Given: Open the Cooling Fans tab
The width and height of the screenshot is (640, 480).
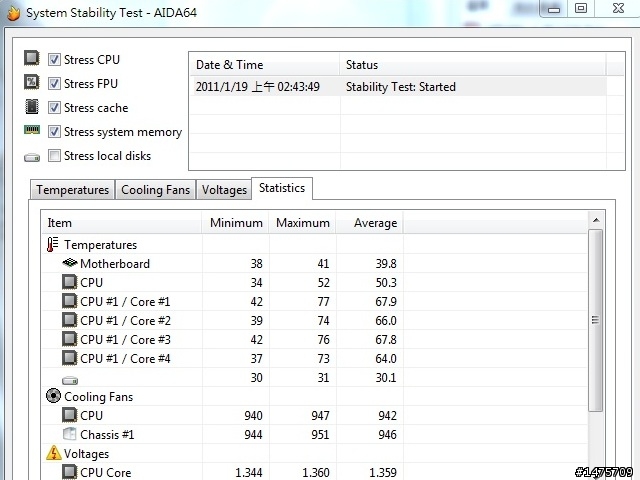Looking at the screenshot, I should coord(156,190).
